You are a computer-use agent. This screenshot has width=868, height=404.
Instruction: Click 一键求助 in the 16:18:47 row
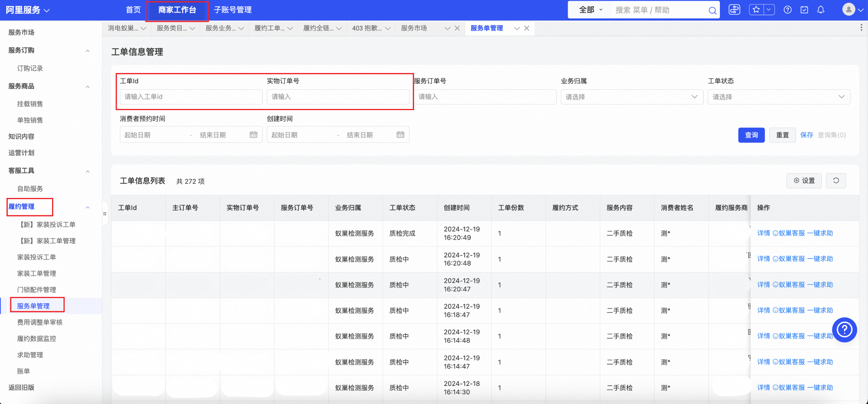tap(820, 310)
